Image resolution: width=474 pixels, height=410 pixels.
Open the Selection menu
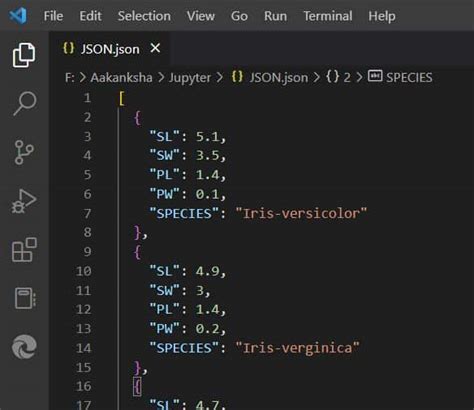pos(144,16)
